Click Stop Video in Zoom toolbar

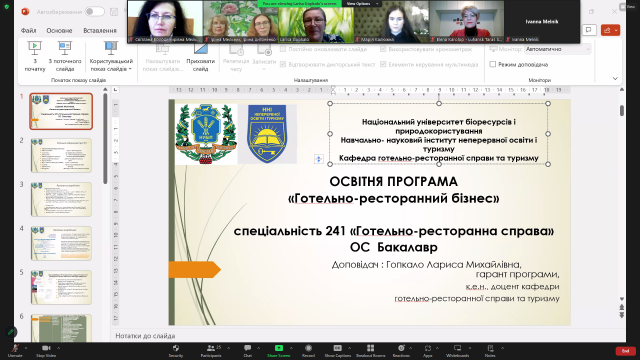[46, 350]
